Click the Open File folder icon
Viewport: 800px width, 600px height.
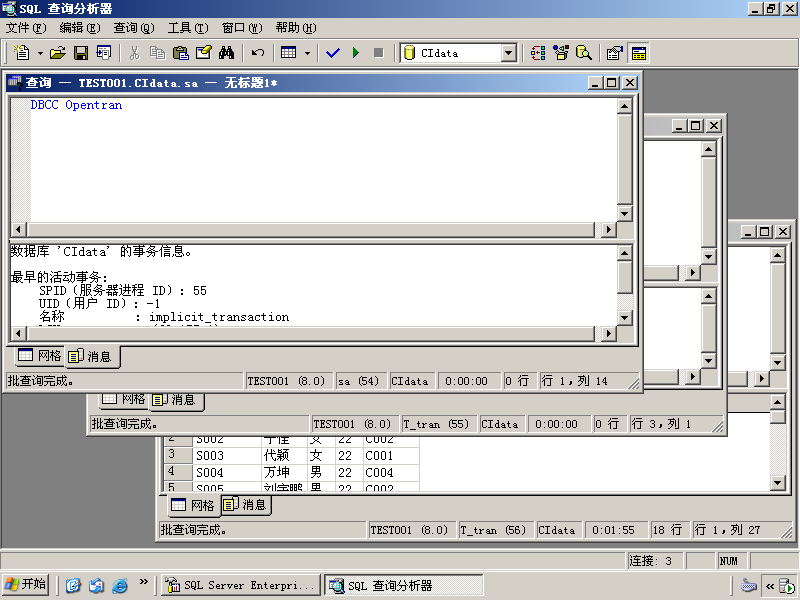58,53
